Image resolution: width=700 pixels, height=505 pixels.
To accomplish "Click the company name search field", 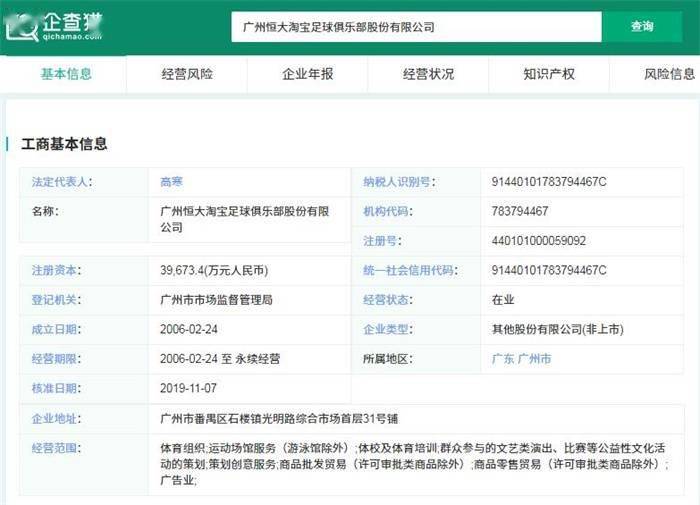I will pyautogui.click(x=416, y=27).
